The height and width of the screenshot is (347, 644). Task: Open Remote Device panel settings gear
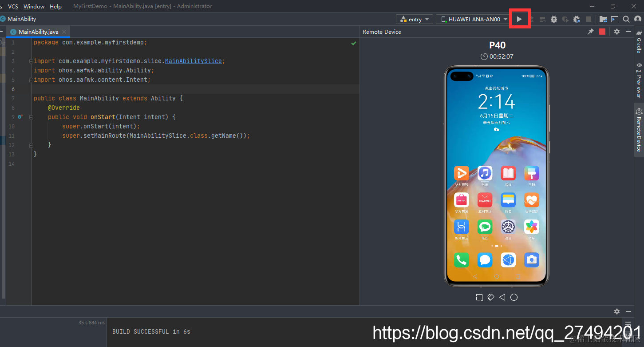coord(616,32)
